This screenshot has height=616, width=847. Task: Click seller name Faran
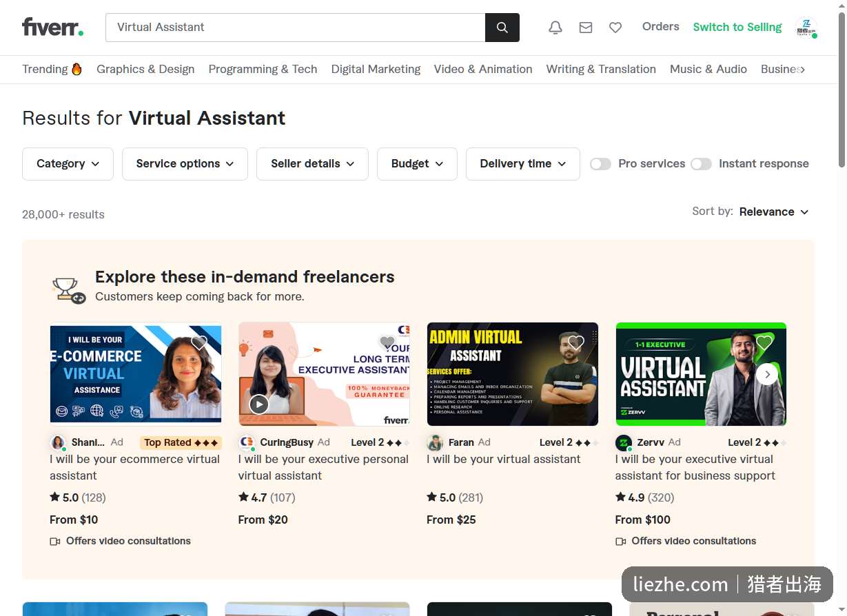[461, 442]
